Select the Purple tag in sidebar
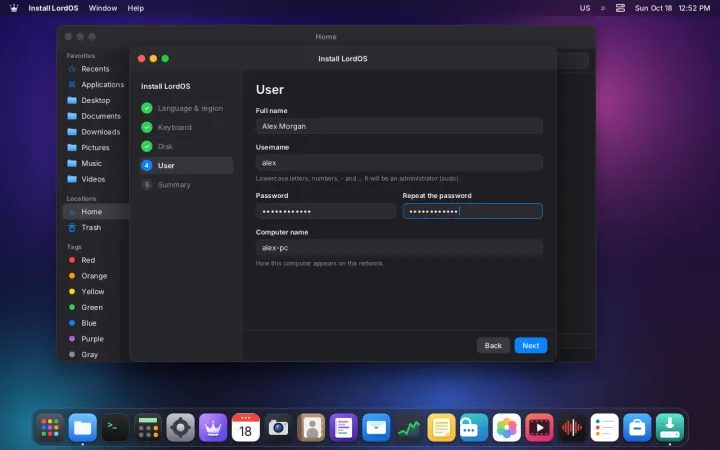This screenshot has width=720, height=450. [96, 339]
